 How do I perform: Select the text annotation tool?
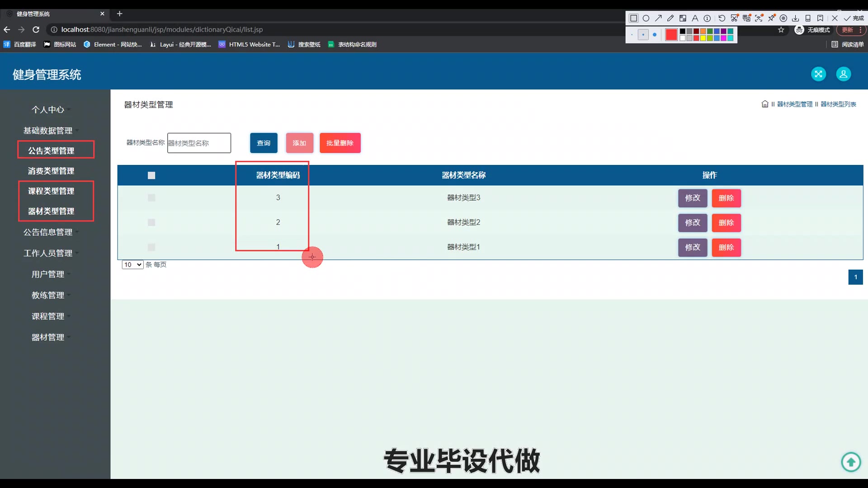695,19
